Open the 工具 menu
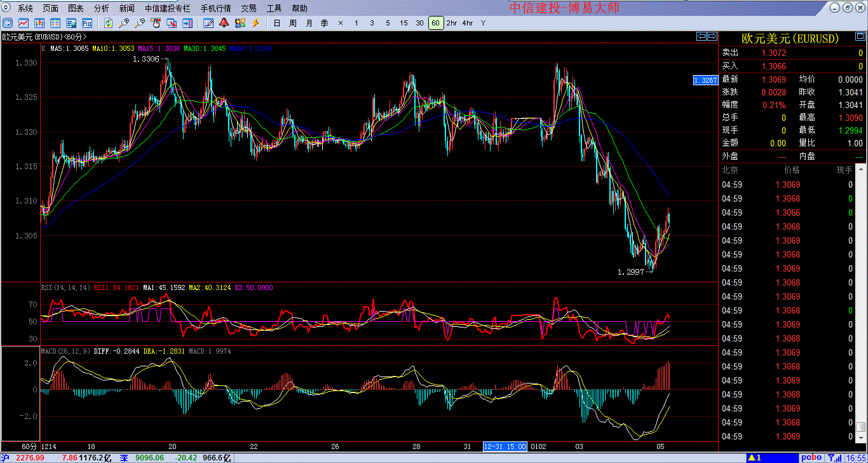Viewport: 868px width, 463px height. pyautogui.click(x=274, y=8)
